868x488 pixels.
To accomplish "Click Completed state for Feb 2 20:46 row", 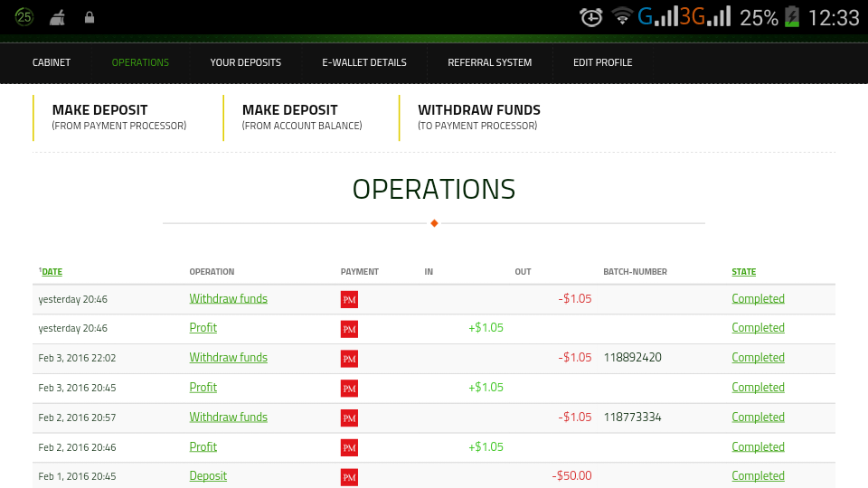I will (x=758, y=446).
